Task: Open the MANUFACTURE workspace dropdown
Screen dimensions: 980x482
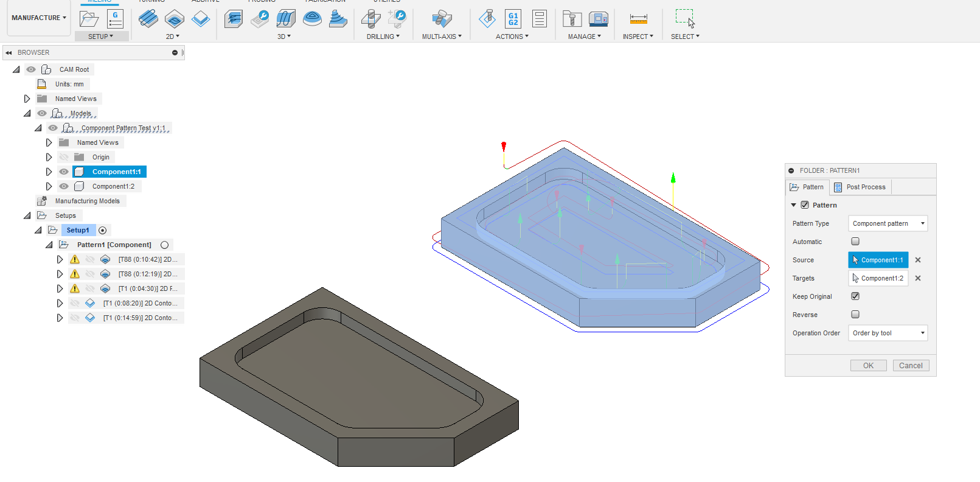Action: click(39, 18)
